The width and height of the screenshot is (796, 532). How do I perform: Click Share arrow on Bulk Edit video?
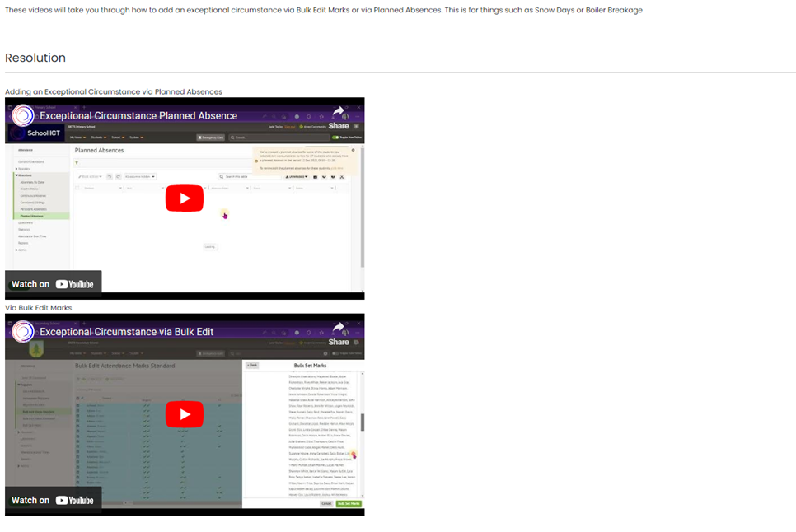point(339,329)
